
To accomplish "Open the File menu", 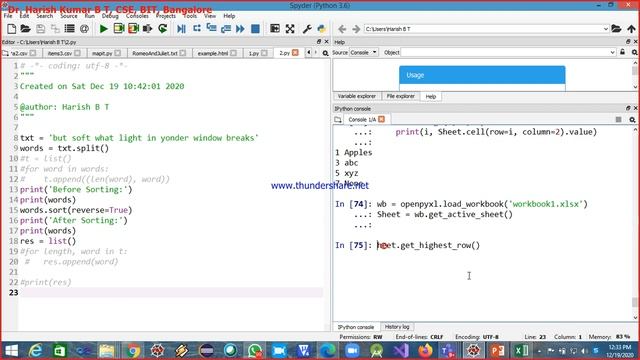I will click(x=8, y=16).
